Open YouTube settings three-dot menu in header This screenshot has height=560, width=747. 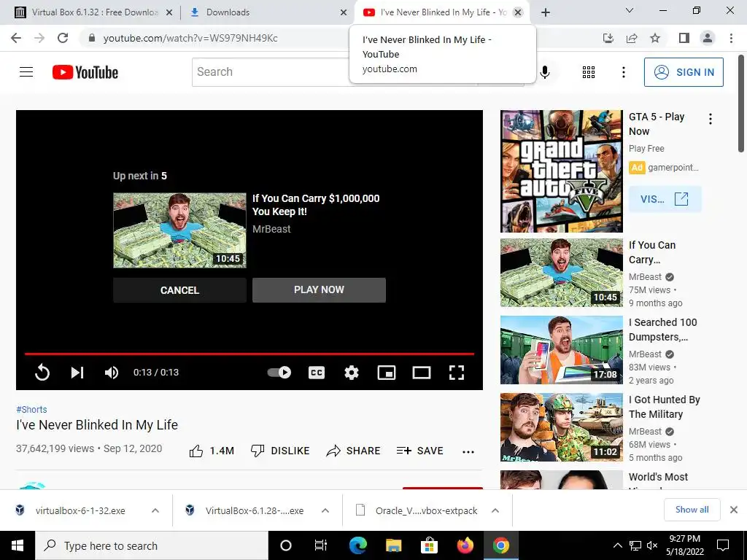pos(624,72)
